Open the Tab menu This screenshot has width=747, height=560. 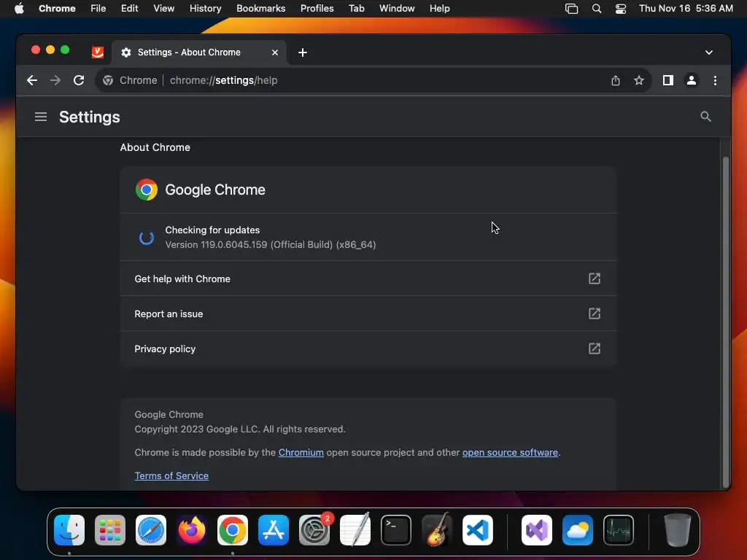click(x=356, y=9)
